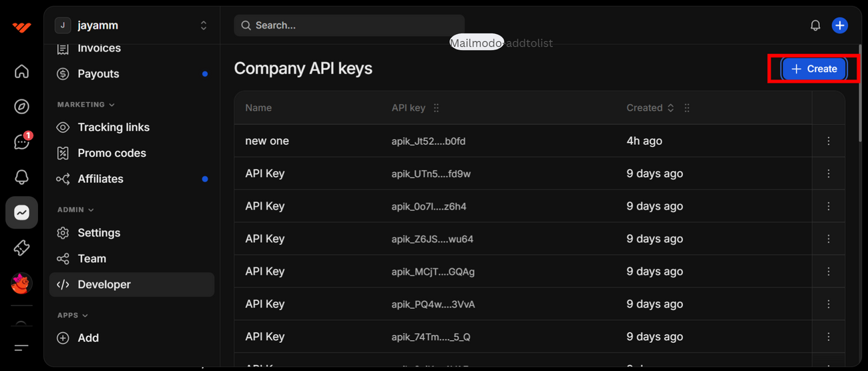Open the ticket icon in the left rail
The width and height of the screenshot is (868, 371).
coord(21,248)
